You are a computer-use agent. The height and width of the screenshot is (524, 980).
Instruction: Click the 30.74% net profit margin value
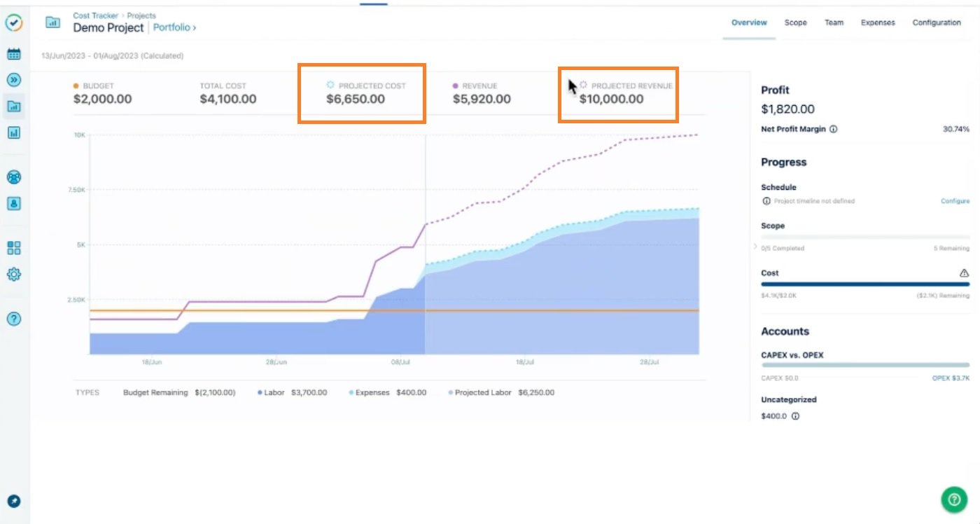(957, 129)
